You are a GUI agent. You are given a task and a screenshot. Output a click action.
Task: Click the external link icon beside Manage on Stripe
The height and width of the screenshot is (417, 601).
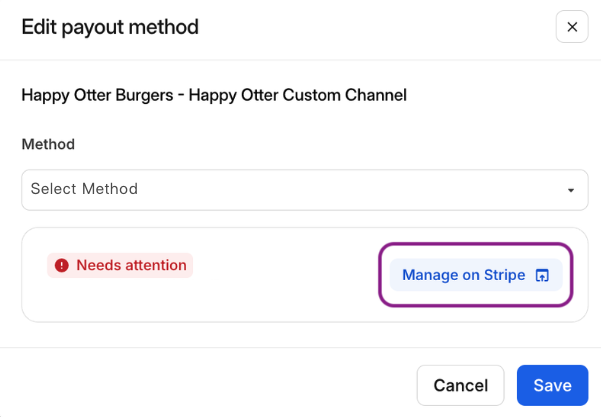coord(542,275)
